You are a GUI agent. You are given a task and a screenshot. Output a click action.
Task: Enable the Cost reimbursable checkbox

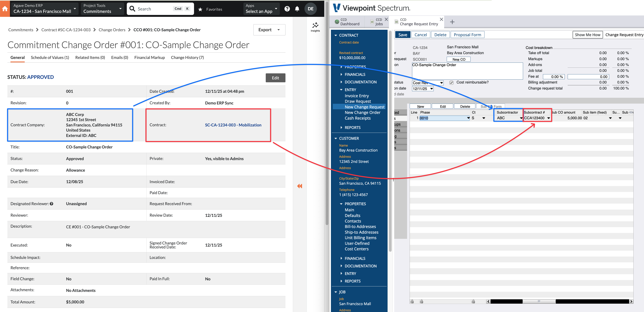click(452, 82)
